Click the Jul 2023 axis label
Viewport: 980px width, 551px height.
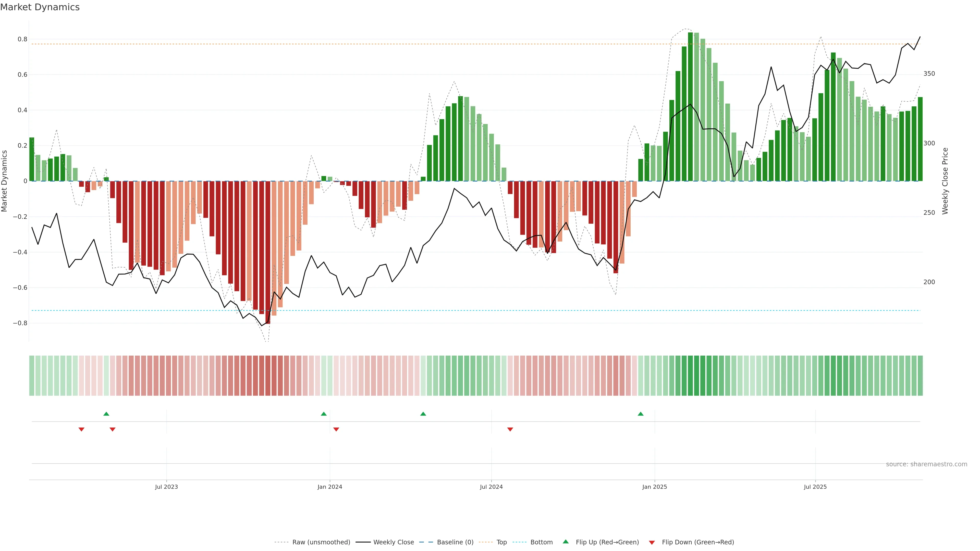166,487
